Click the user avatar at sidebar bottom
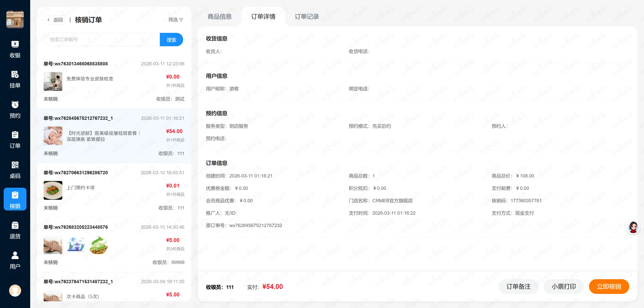 [x=15, y=291]
